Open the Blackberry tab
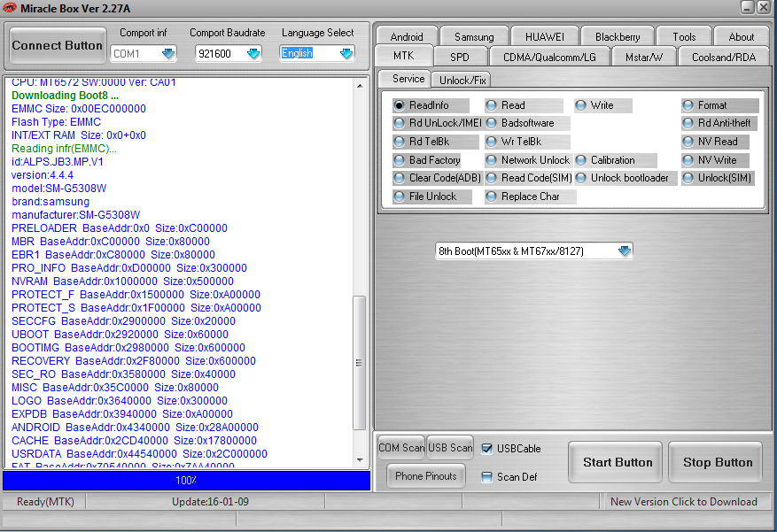 click(x=617, y=36)
